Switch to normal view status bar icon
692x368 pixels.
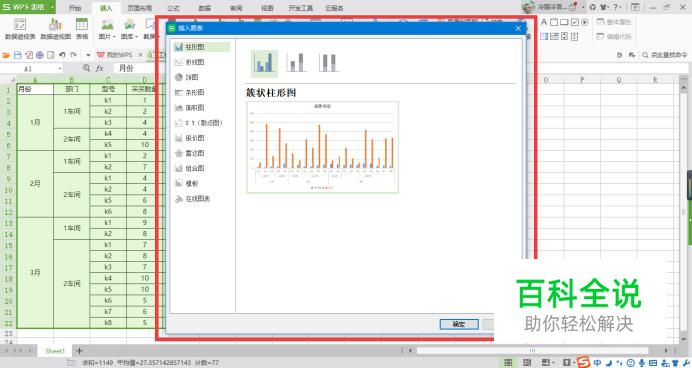[508, 363]
